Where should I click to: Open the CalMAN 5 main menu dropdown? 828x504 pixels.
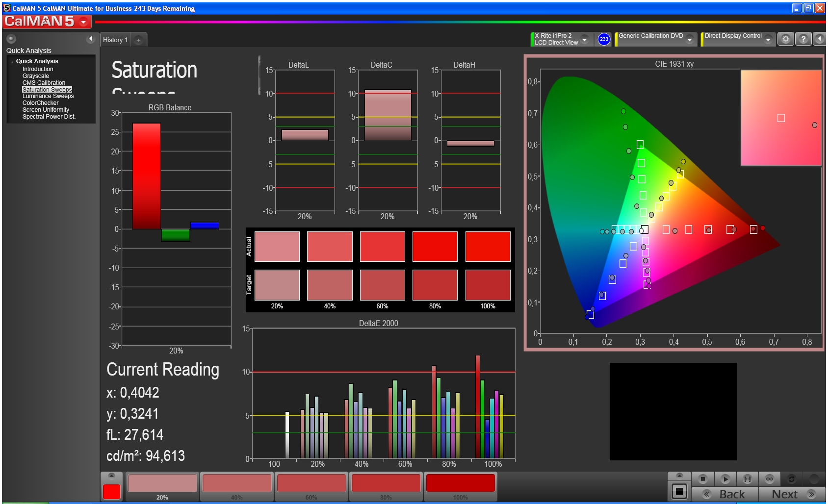84,22
